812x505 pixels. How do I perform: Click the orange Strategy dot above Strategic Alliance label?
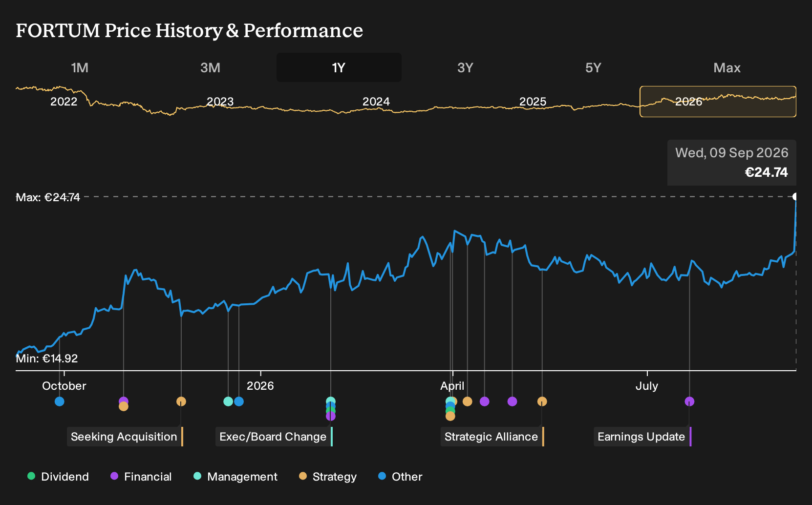click(542, 401)
